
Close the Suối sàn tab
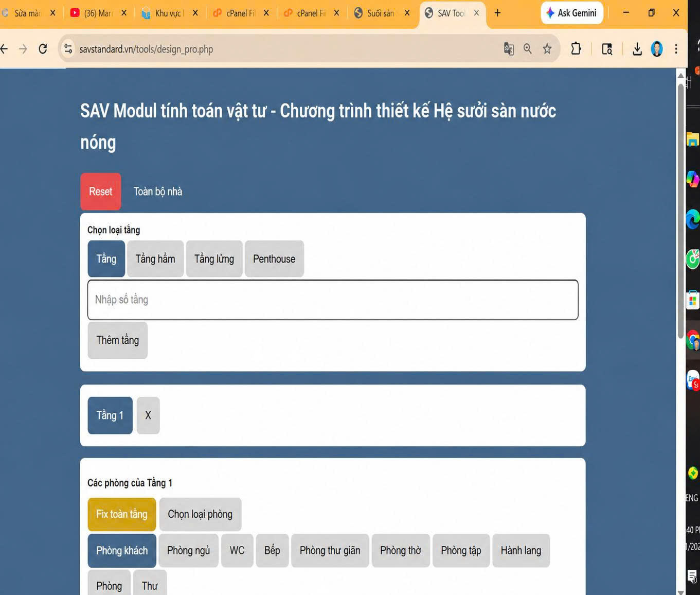407,13
